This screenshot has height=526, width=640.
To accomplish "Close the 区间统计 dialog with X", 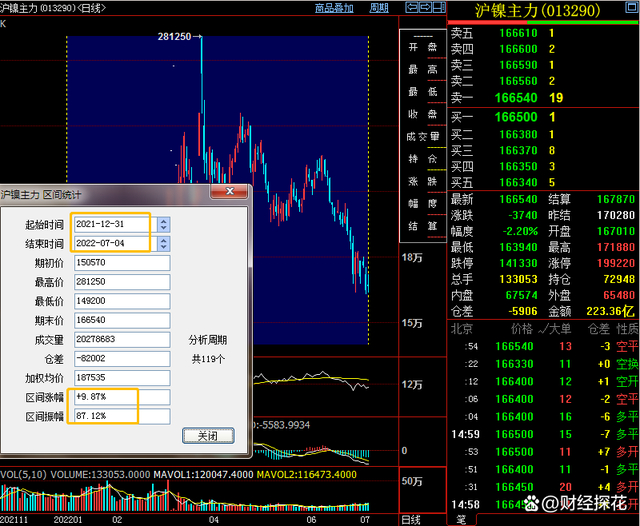I will coord(229,191).
